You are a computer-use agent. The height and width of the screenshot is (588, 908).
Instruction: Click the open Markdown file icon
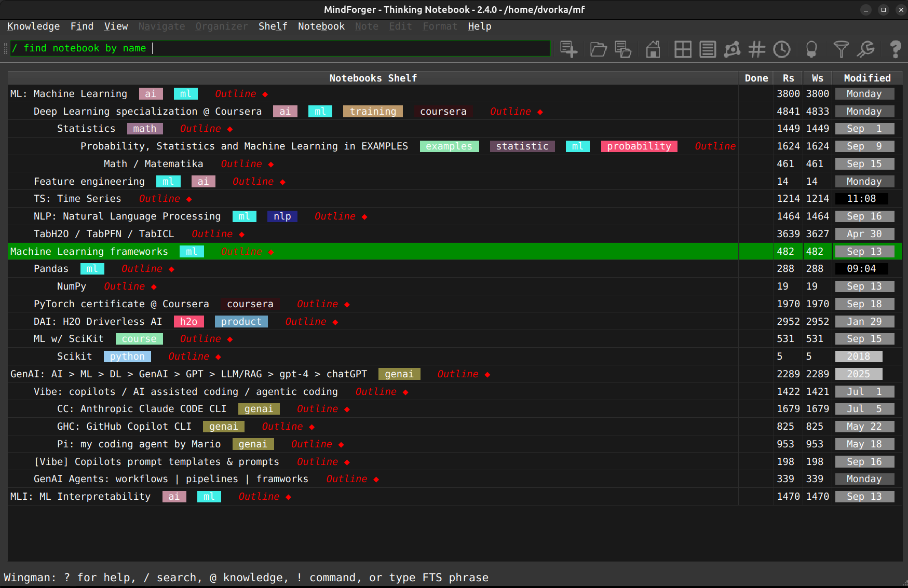623,49
